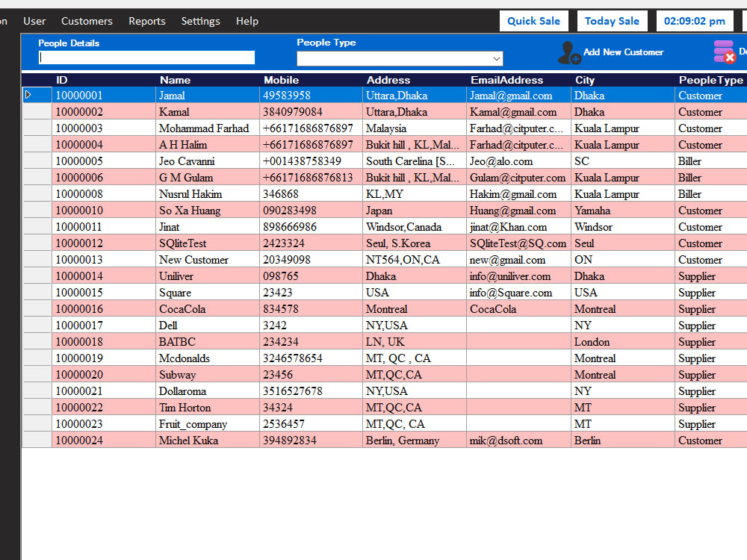This screenshot has width=747, height=560.
Task: Select the row header for Michel Kuka
Action: [37, 440]
